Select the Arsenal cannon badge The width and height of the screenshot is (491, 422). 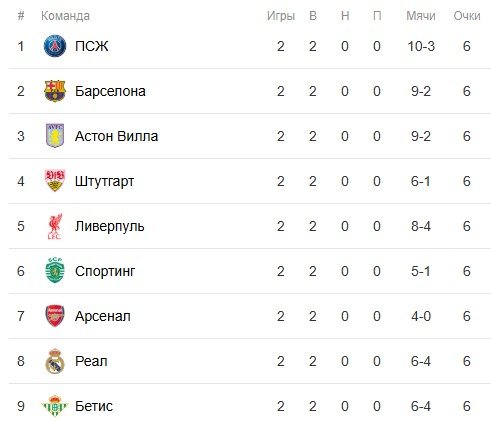(x=55, y=316)
